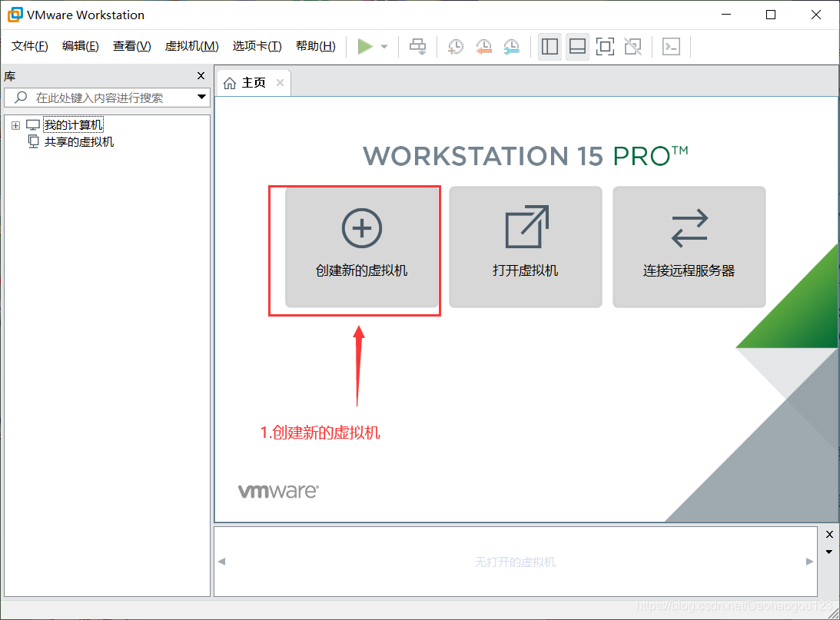Maximize the VMware Workstation window
Screen dimensions: 840x620
771,15
